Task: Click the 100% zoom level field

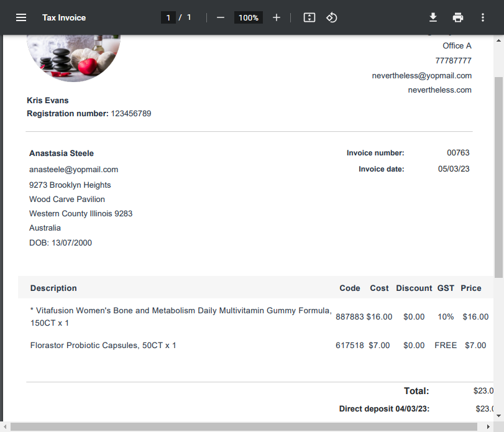Action: (x=248, y=17)
